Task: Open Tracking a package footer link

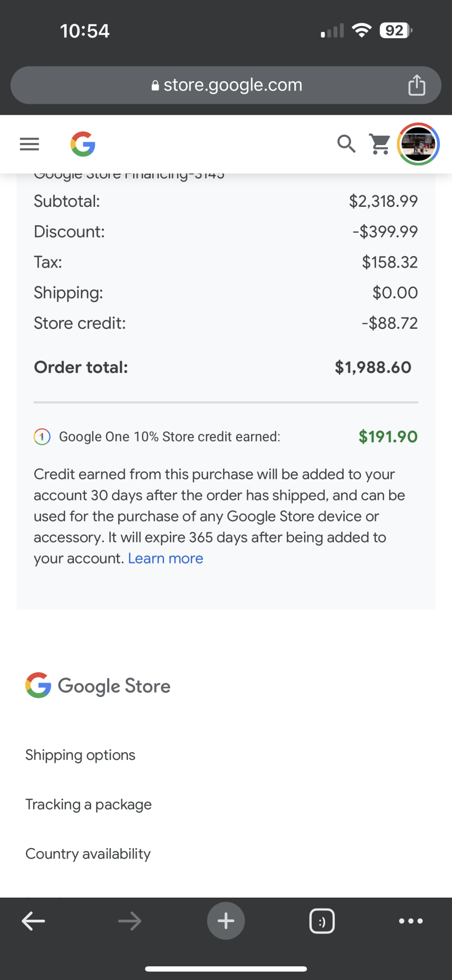Action: click(89, 805)
